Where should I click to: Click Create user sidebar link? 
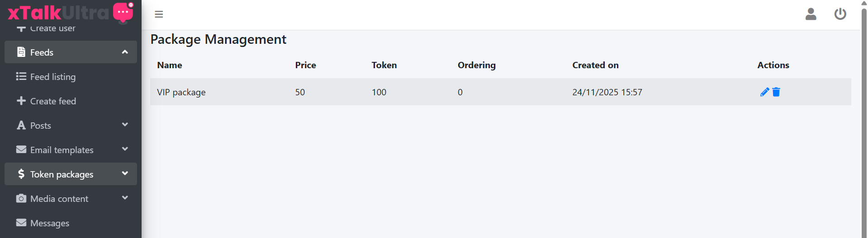pos(52,29)
